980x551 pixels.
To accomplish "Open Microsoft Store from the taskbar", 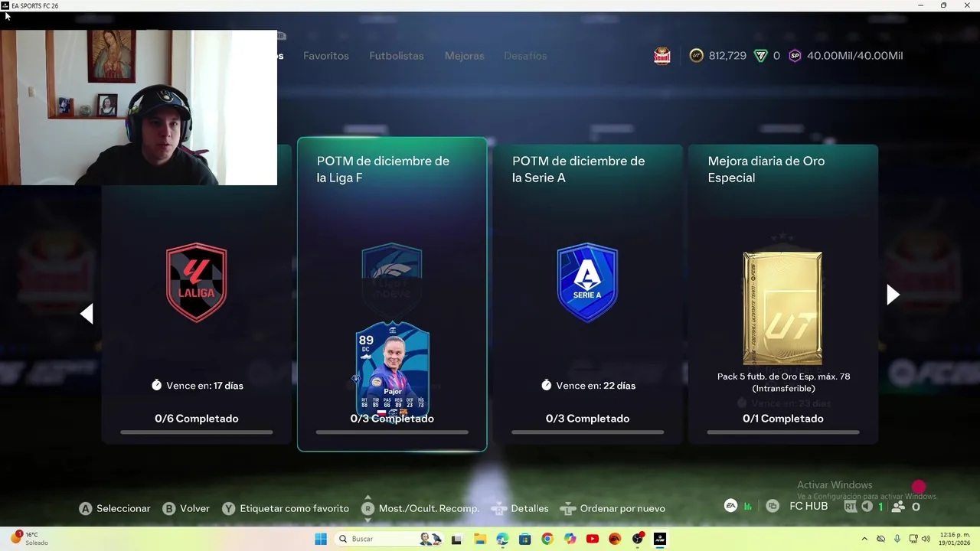I will coord(524,539).
